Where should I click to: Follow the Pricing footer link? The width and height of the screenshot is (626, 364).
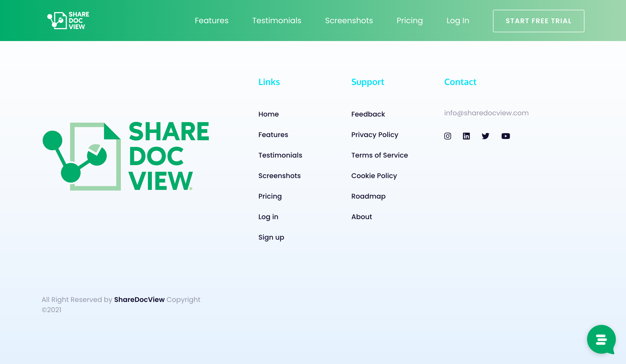tap(270, 196)
